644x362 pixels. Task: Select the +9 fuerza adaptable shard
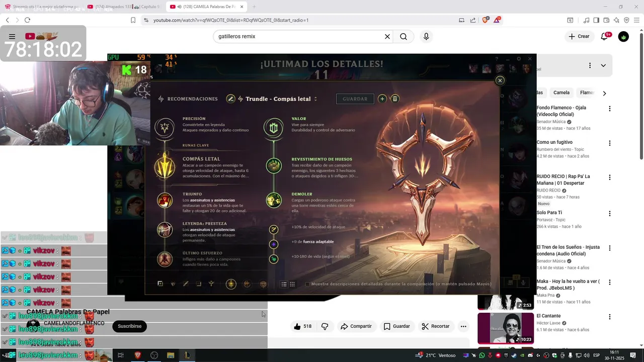tap(274, 244)
